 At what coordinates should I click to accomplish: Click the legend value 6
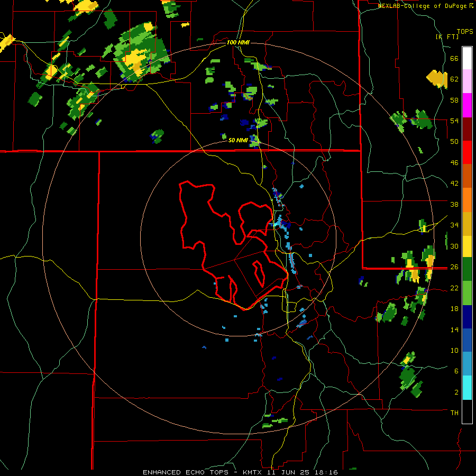(456, 371)
